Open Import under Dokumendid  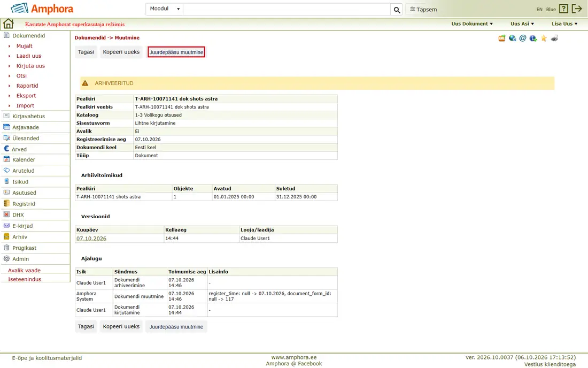pos(25,105)
